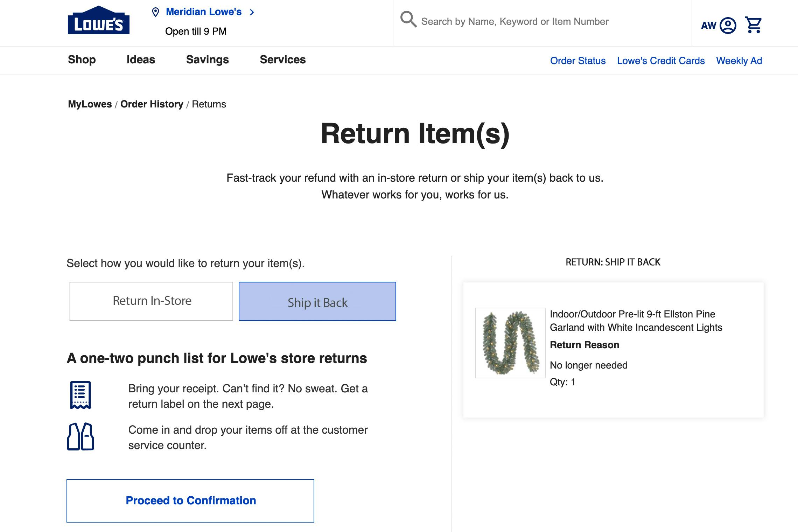The width and height of the screenshot is (798, 532).
Task: Expand Meridian Lowe's store details chevron
Action: (x=252, y=12)
